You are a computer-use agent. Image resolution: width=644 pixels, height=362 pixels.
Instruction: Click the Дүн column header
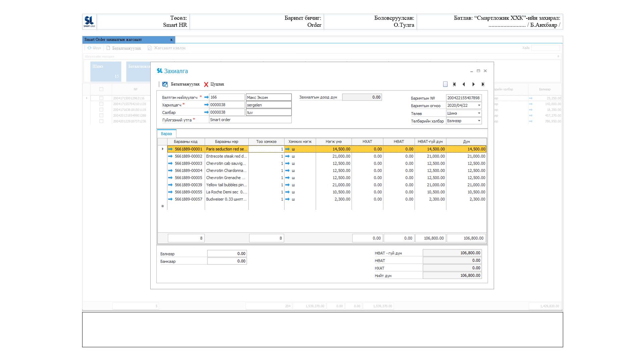pos(467,142)
